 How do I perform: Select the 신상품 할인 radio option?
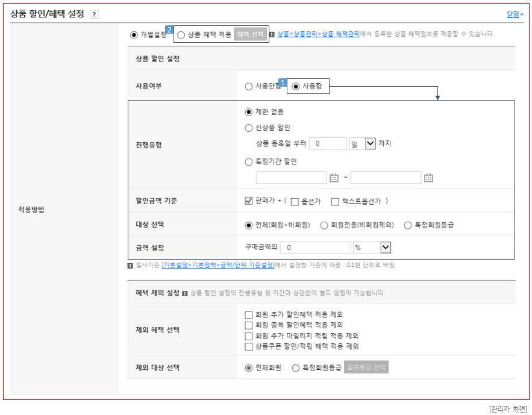249,128
